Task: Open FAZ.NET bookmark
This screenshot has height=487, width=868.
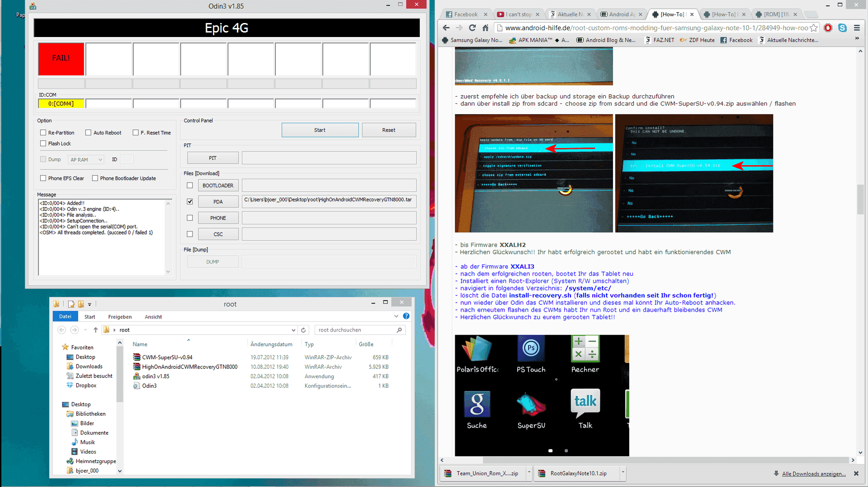Action: tap(660, 40)
